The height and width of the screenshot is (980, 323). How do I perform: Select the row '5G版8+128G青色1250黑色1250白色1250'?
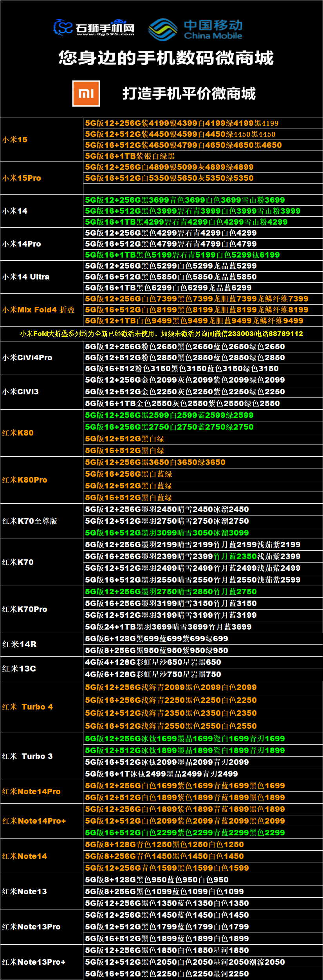(x=203, y=844)
